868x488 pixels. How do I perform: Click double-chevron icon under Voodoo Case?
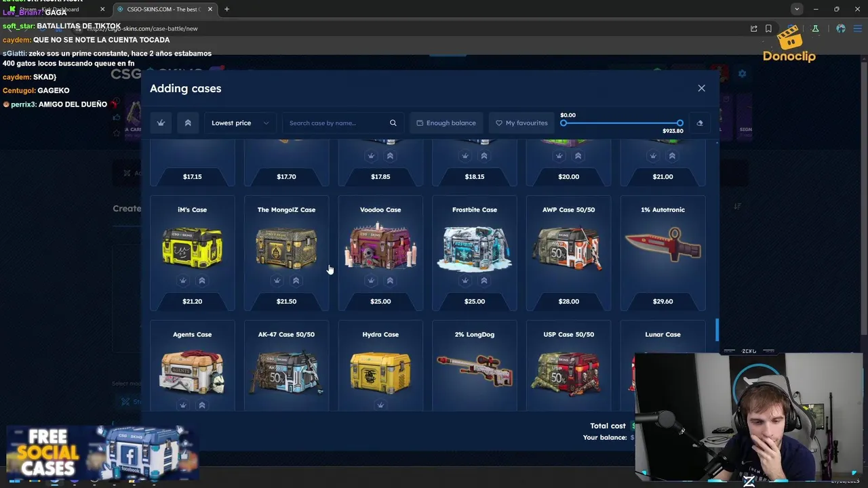click(x=390, y=281)
